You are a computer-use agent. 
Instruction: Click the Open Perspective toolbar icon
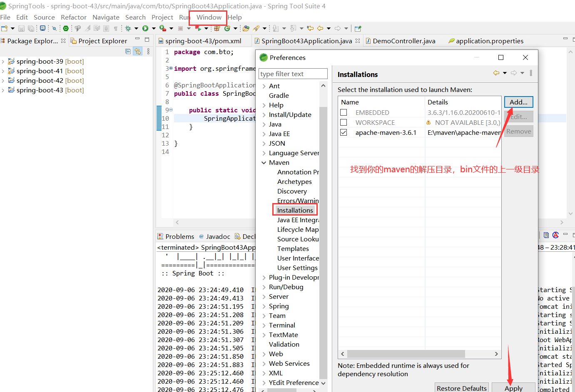(358, 28)
